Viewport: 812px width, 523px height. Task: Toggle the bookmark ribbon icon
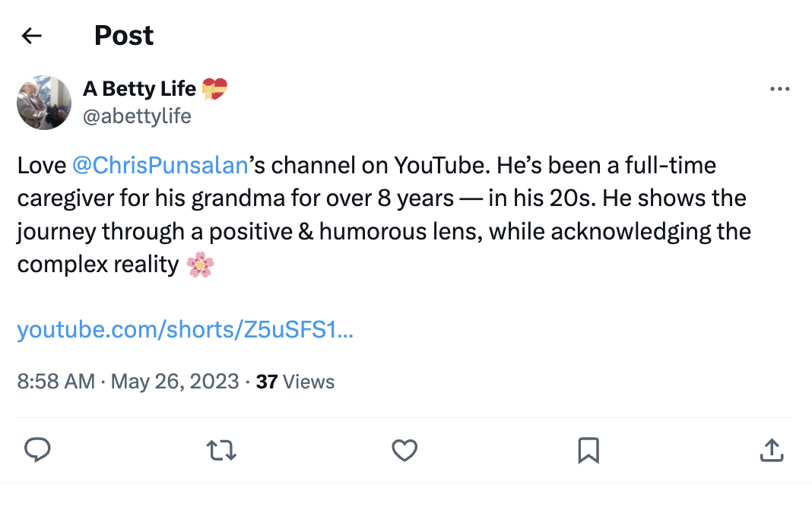tap(588, 450)
